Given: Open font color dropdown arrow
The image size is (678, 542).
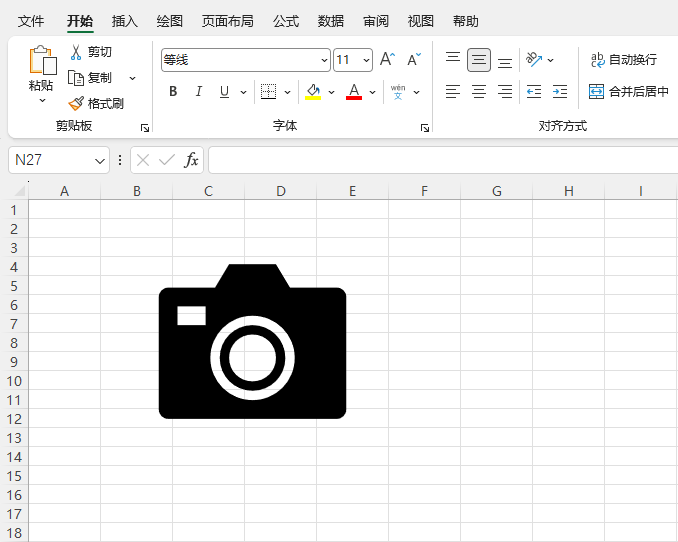Looking at the screenshot, I should (373, 92).
